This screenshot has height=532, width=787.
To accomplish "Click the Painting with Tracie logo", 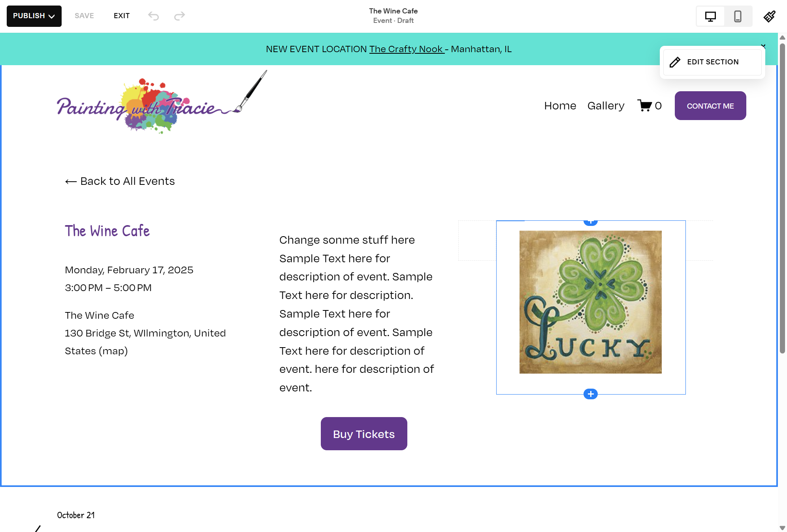I will (x=162, y=103).
